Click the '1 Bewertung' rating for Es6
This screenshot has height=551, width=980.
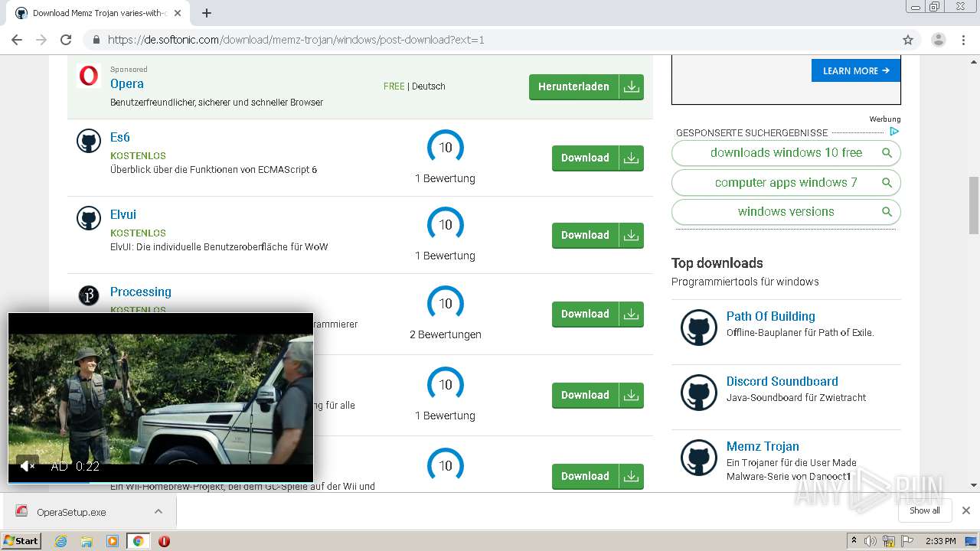click(x=445, y=178)
